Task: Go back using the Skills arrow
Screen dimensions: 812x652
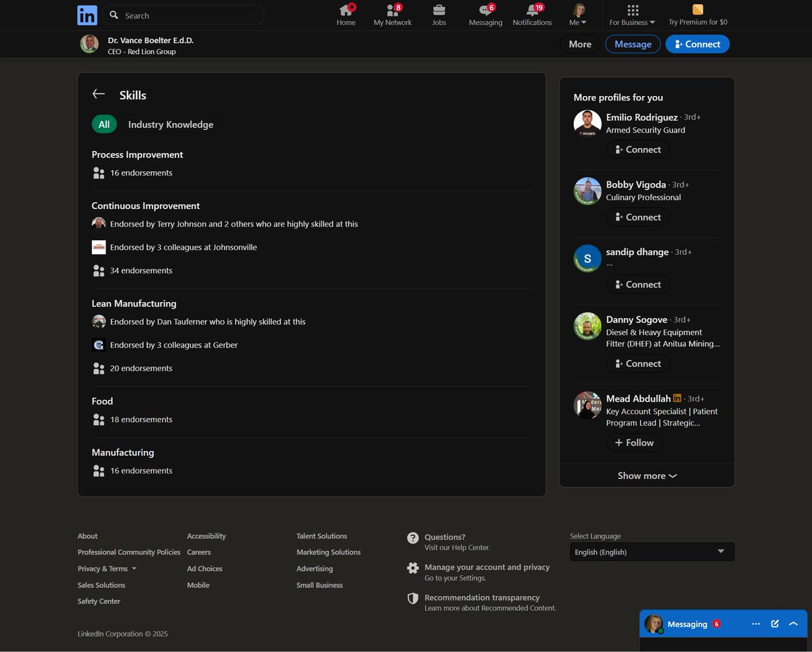Action: coord(99,95)
